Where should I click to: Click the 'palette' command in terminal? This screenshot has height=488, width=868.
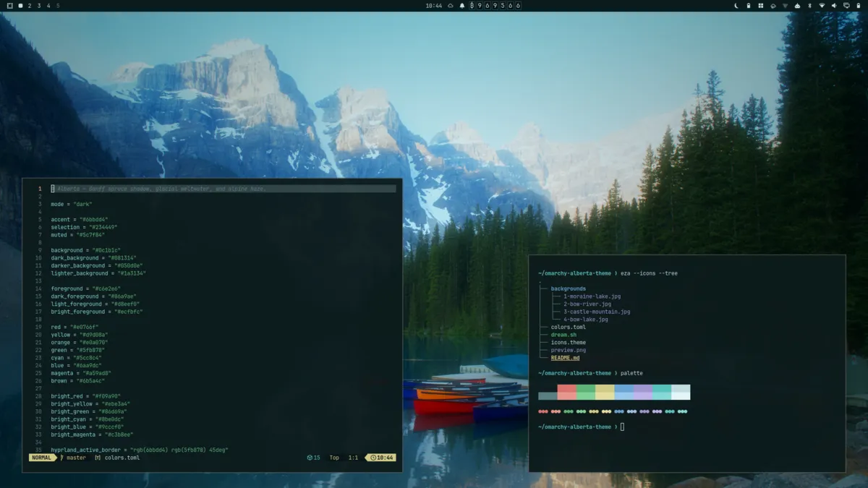(x=631, y=373)
